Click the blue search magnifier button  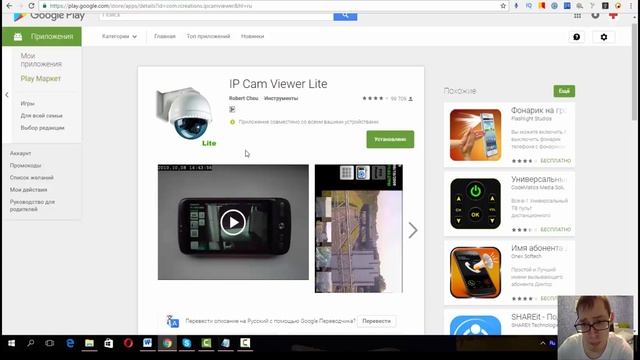(x=345, y=16)
